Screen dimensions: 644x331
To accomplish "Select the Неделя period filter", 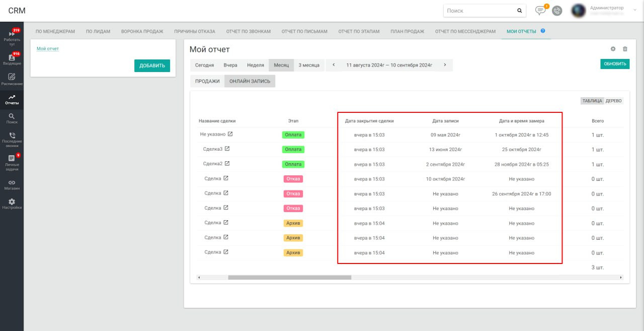I will click(255, 65).
